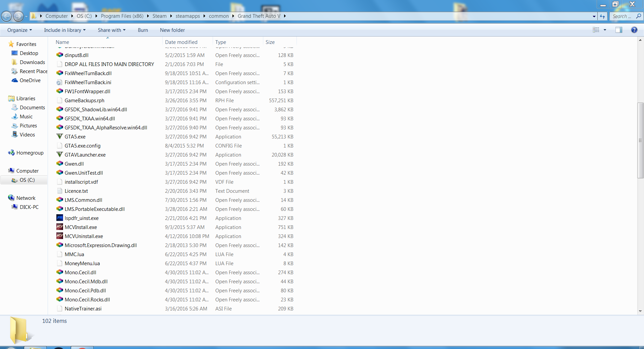This screenshot has height=349, width=644.
Task: Click the GTAVLauncher.exe application icon
Action: point(60,155)
